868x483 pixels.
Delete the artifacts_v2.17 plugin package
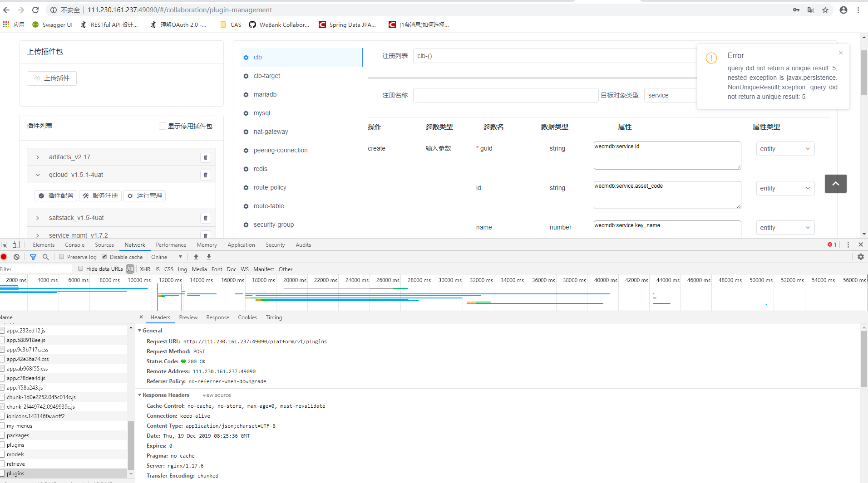point(206,157)
